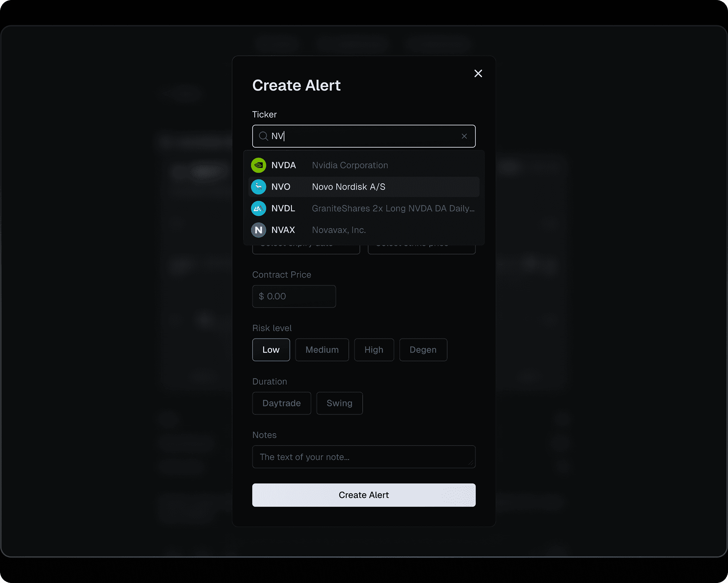Pick High risk level option

tap(374, 350)
